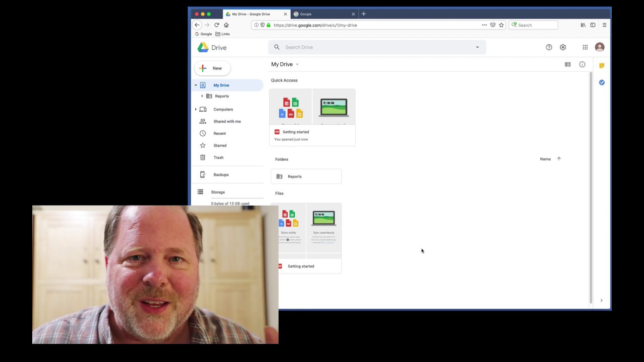
Task: Open the site security padlock icon
Action: click(268, 25)
